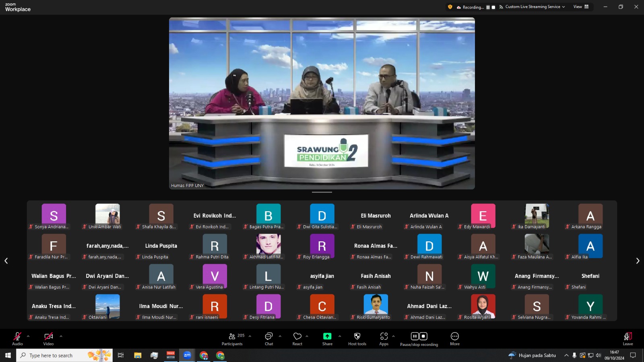Expand the Share options arrow

point(340,336)
